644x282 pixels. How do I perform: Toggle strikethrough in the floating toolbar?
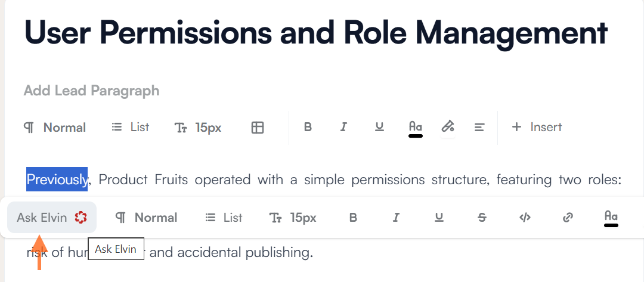point(482,218)
